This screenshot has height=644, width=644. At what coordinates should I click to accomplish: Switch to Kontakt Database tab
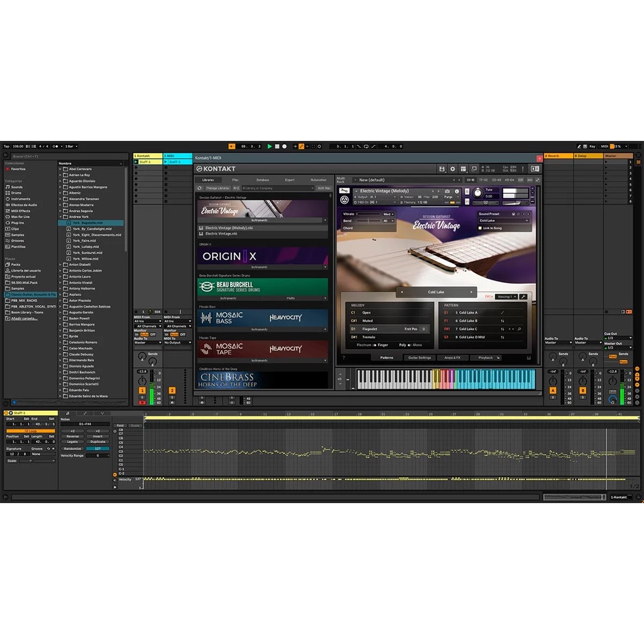point(263,180)
